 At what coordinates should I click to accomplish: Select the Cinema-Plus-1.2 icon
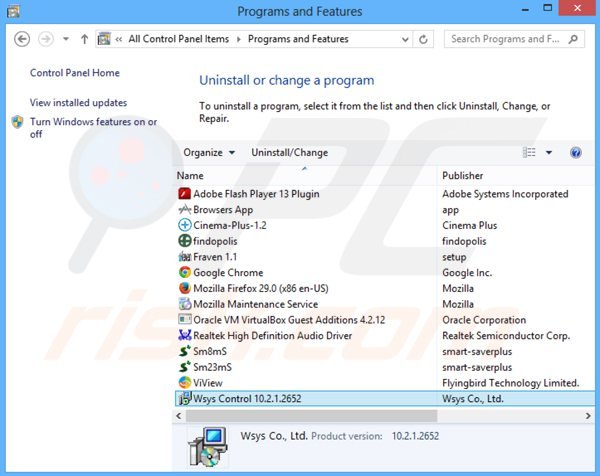184,225
